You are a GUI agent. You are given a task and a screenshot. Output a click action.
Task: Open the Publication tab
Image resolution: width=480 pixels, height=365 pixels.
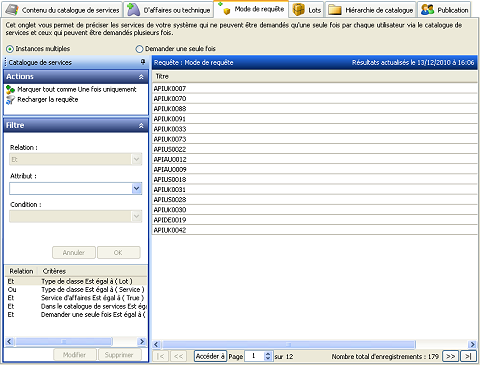(444, 10)
